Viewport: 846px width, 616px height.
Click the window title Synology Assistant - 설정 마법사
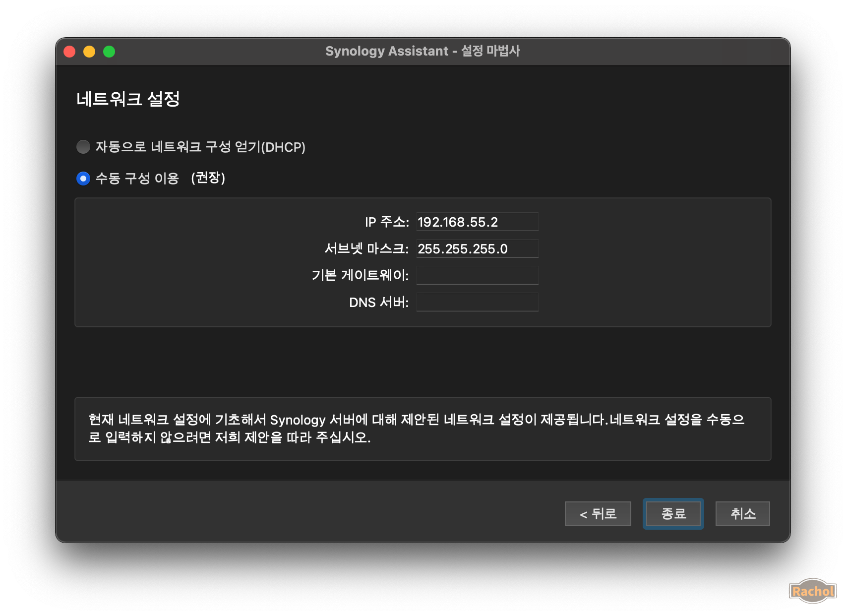point(423,51)
